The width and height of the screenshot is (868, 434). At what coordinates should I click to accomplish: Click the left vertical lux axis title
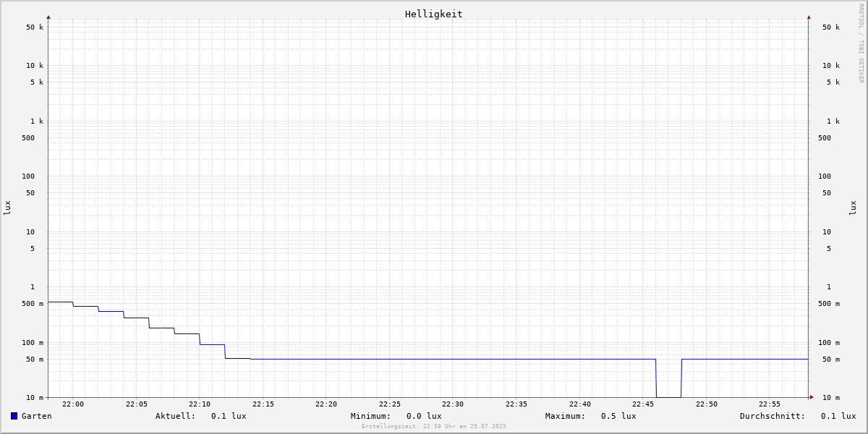(x=7, y=208)
